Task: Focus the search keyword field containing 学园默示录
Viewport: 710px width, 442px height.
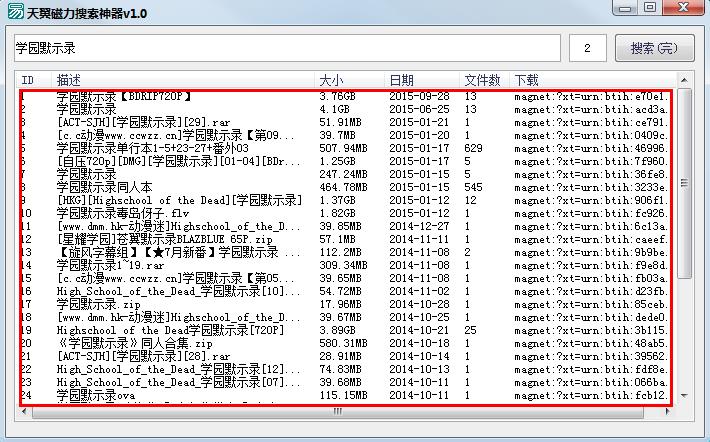Action: click(x=286, y=48)
